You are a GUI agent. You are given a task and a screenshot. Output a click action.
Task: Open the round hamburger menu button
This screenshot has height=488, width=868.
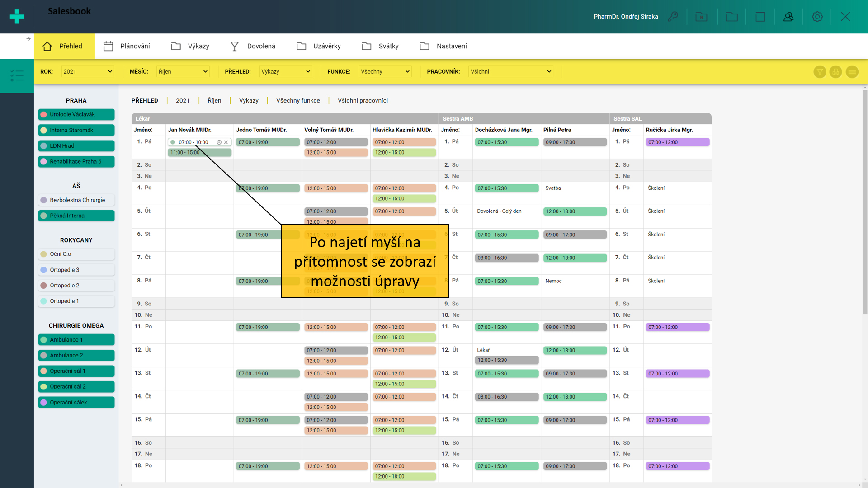pyautogui.click(x=852, y=72)
